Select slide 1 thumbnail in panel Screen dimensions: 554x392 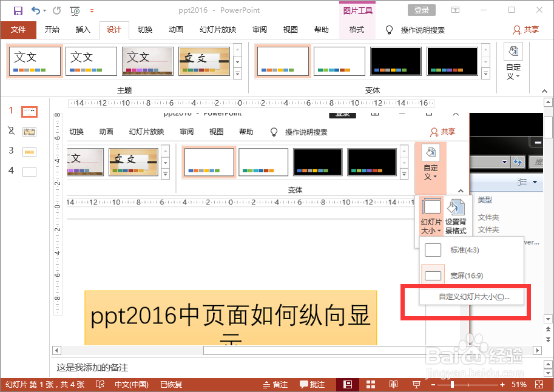(29, 112)
